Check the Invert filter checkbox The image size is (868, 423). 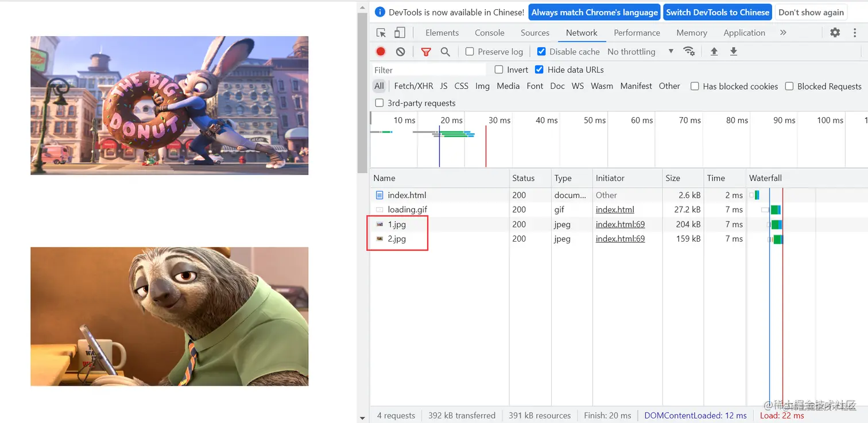pyautogui.click(x=499, y=69)
